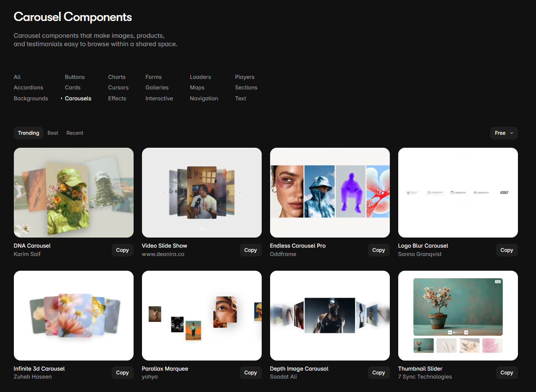Screen dimensions: 536x392
Task: Switch to the Best sort tab
Action: [x=53, y=133]
